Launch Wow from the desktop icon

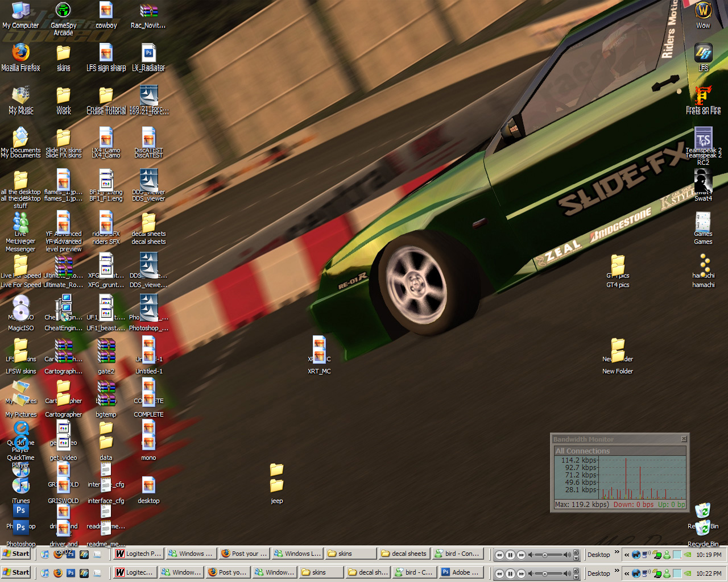point(704,15)
